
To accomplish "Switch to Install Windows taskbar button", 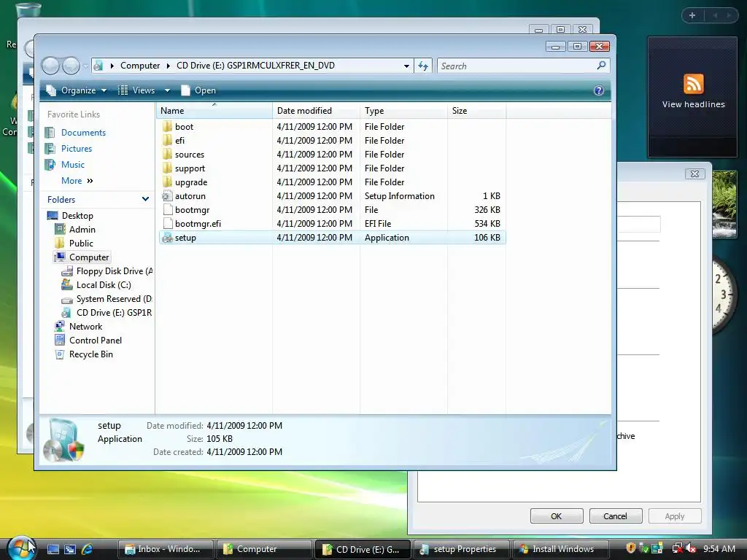I will 560,549.
